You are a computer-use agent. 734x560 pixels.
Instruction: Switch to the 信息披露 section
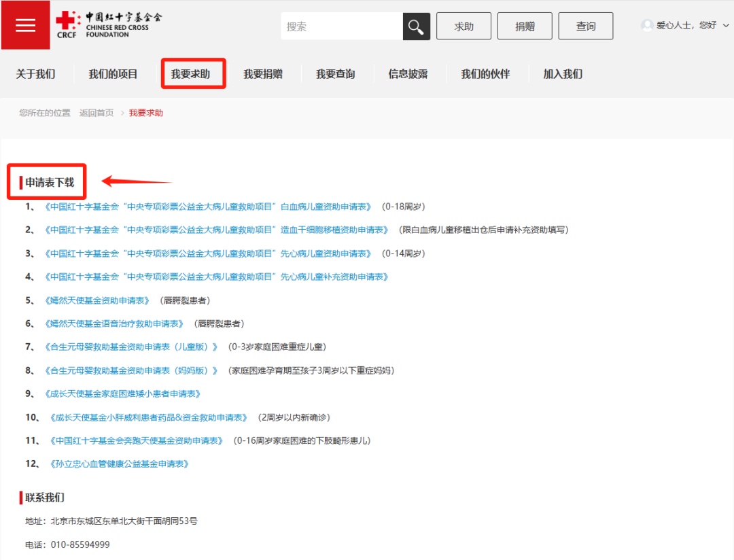408,73
